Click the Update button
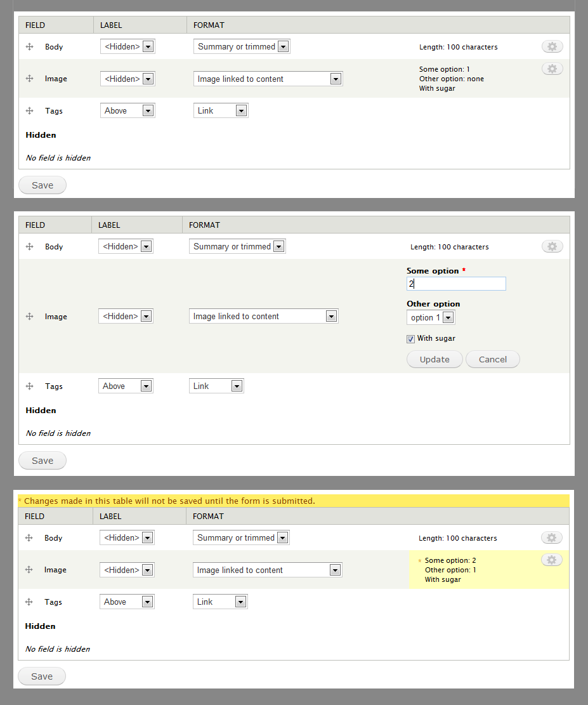 click(434, 359)
